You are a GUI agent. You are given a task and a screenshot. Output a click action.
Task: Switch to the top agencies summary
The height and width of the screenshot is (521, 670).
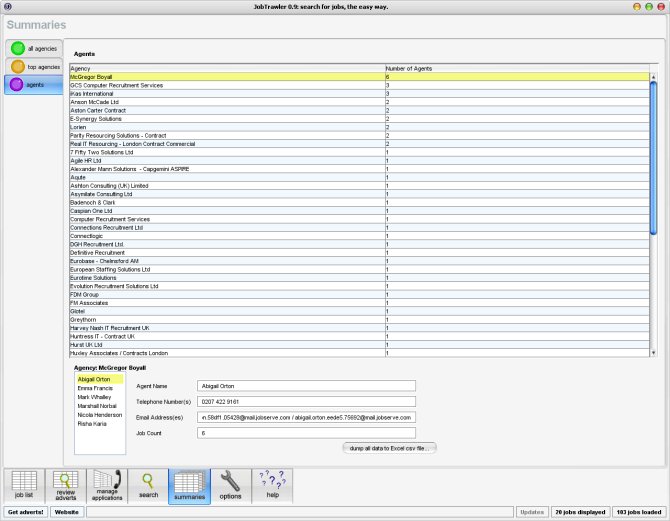pos(33,66)
